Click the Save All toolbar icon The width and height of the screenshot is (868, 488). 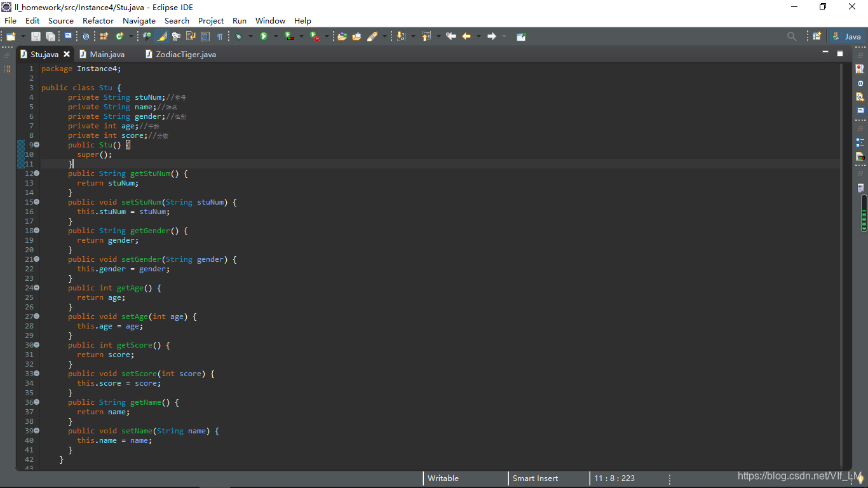coord(50,36)
